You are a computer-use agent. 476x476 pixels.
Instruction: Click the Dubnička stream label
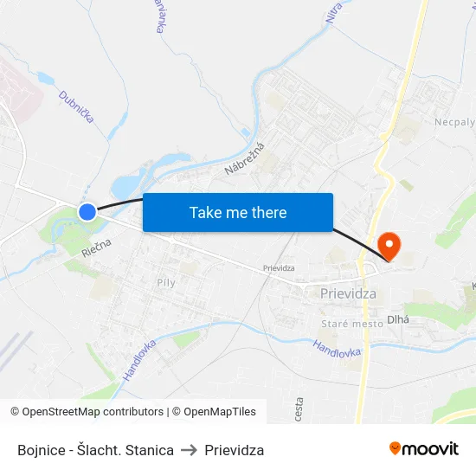[x=76, y=106]
